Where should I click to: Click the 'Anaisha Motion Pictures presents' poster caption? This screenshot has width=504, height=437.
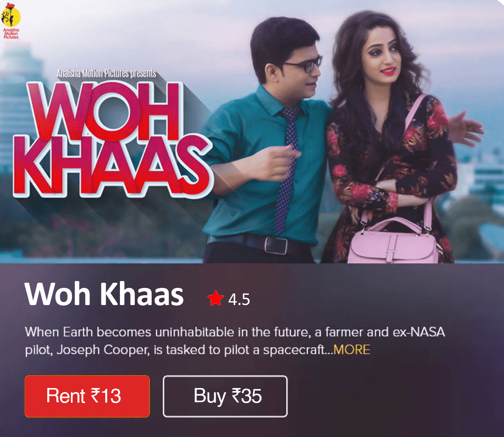click(x=107, y=73)
